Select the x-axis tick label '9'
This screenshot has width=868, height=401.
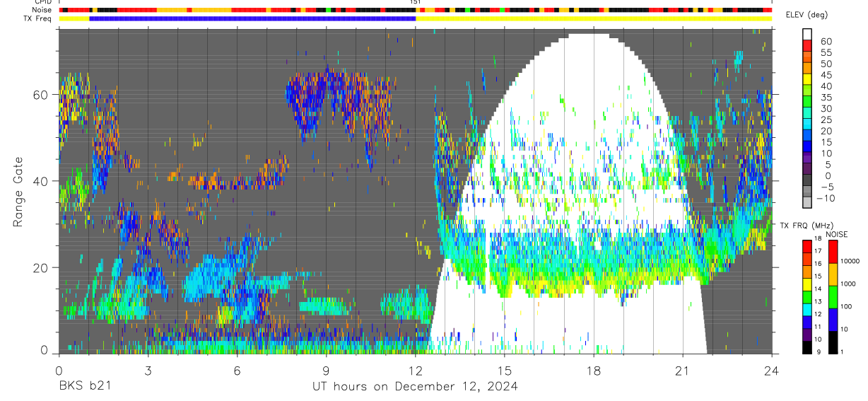click(x=326, y=370)
